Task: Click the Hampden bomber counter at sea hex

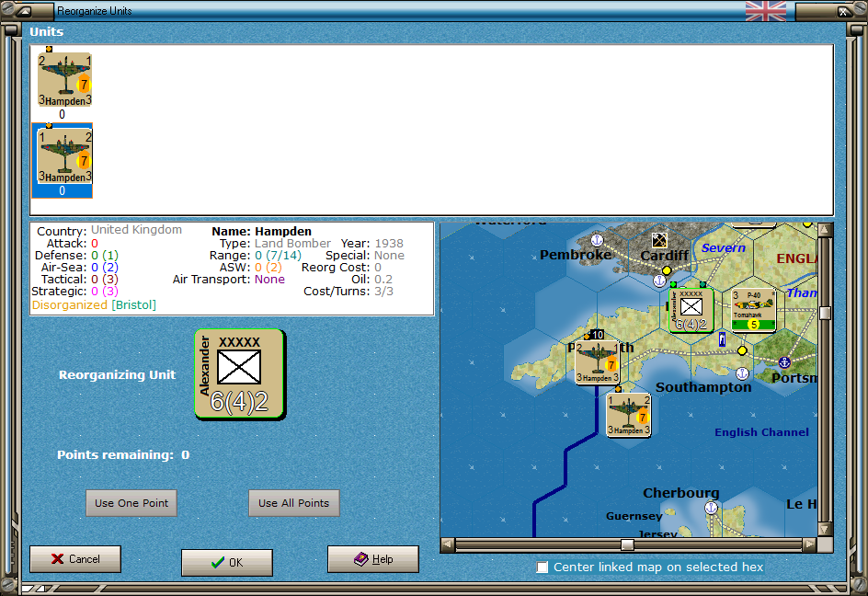Action: click(x=628, y=416)
